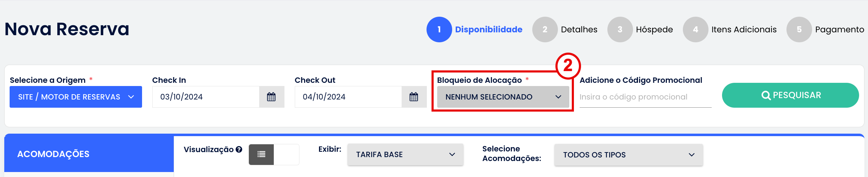Image resolution: width=868 pixels, height=177 pixels.
Task: Click the Visualização help question icon
Action: click(239, 150)
